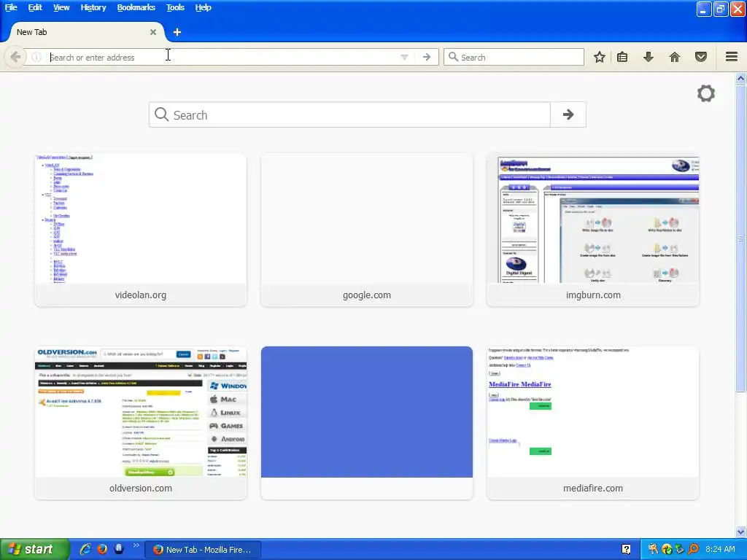The width and height of the screenshot is (747, 560).
Task: Launch Firefox from quick launch icon
Action: (102, 549)
